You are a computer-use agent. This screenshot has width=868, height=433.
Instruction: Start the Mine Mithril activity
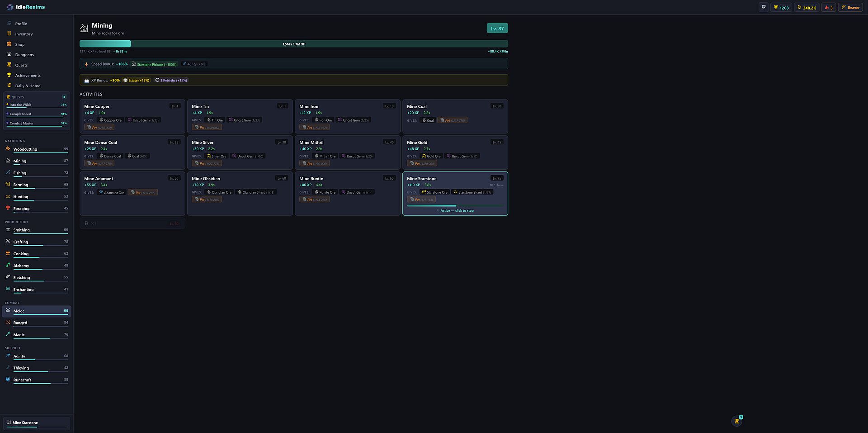click(x=348, y=152)
